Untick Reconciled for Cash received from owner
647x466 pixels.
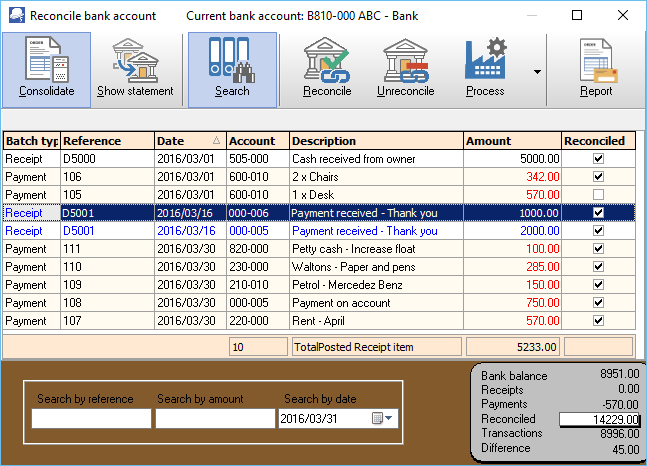[598, 159]
